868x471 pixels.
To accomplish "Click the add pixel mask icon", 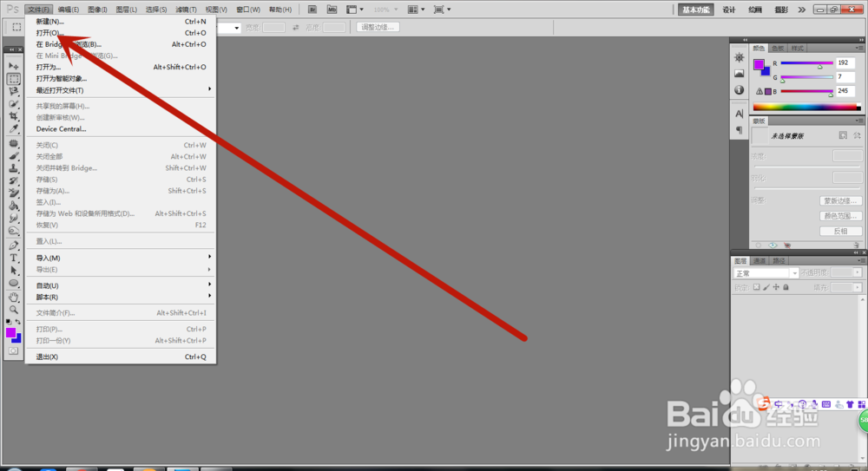I will pos(843,135).
